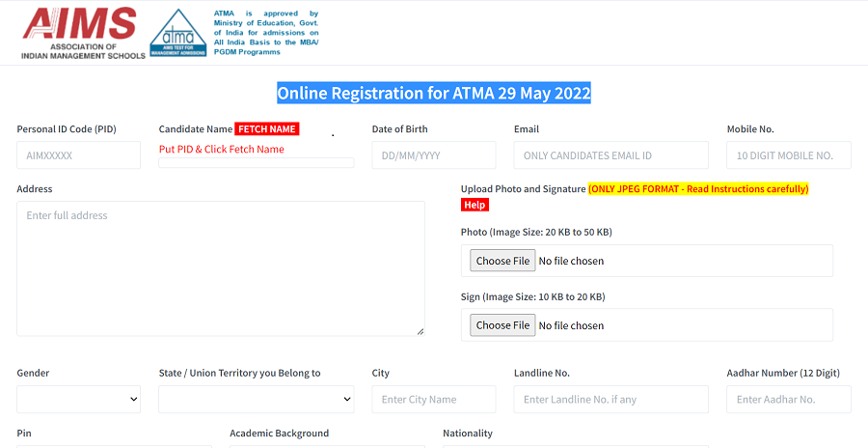868x448 pixels.
Task: Grab the Address textarea resize handle
Action: pos(420,331)
